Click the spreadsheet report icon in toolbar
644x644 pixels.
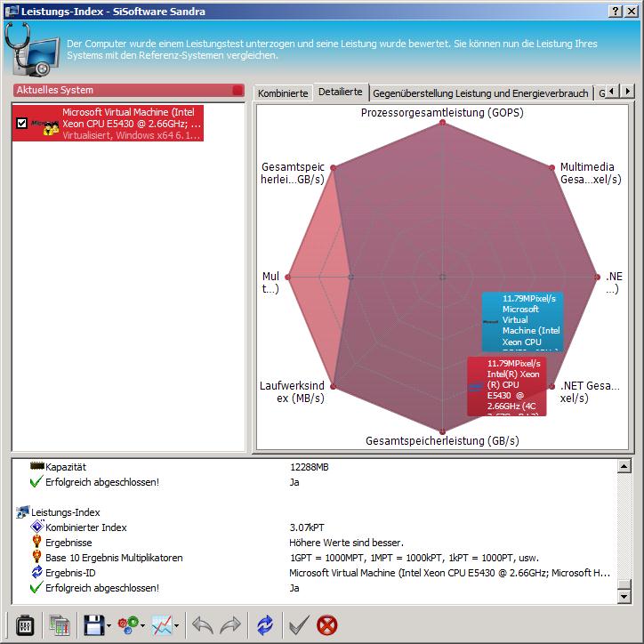[x=60, y=625]
